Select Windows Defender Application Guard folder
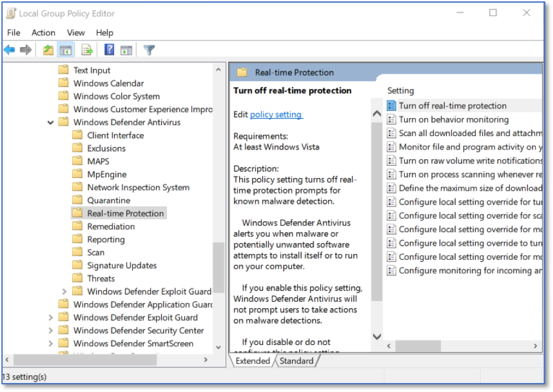Image resolution: width=553 pixels, height=392 pixels. tap(143, 304)
